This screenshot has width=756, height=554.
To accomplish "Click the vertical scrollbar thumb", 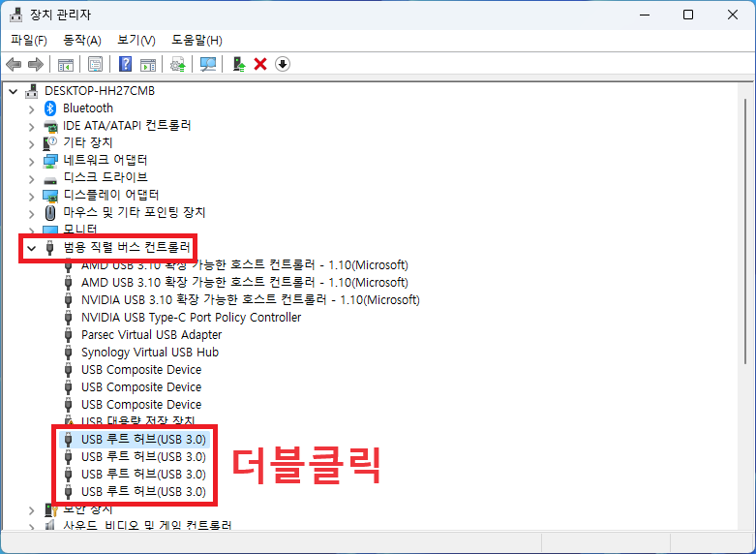I will pyautogui.click(x=746, y=231).
